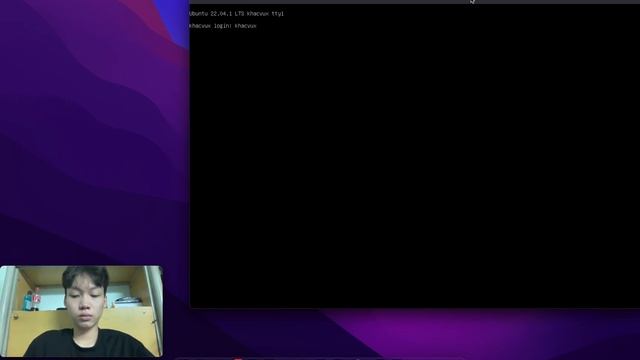The height and width of the screenshot is (360, 640).
Task: Click the "khacvux login:" prompt line
Action: (x=222, y=26)
